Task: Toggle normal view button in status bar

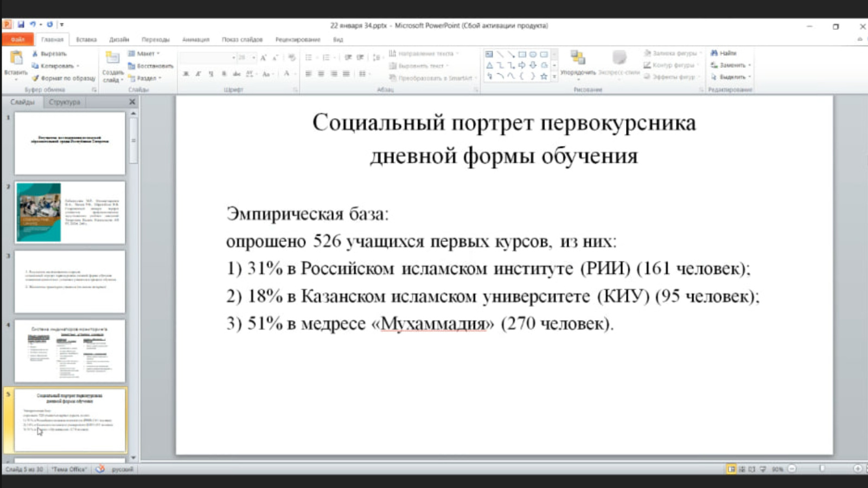Action: (x=731, y=469)
